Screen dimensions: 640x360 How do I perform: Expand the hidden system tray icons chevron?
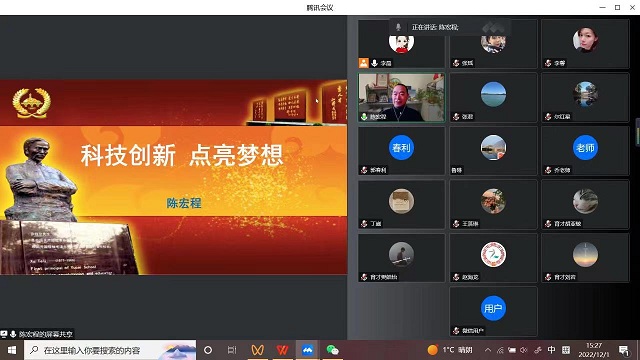(488, 350)
